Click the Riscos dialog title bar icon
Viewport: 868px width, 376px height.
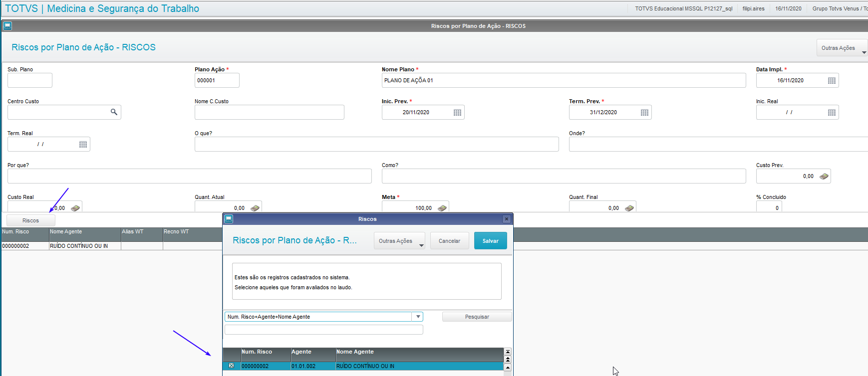(229, 219)
